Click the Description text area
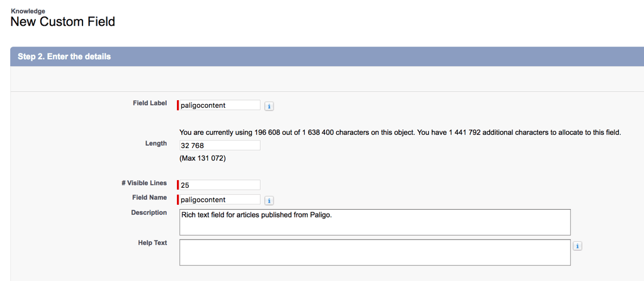Viewport: 644px width, 281px height. (x=375, y=222)
